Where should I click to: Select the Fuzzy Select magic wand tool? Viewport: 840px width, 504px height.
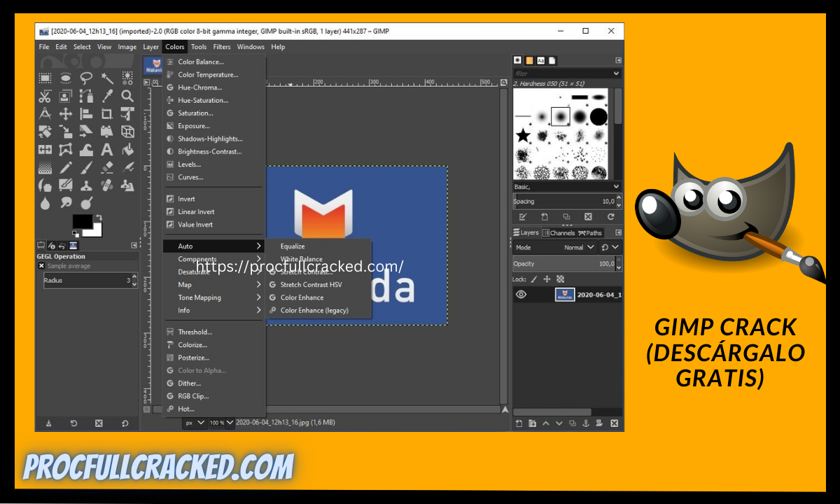[x=106, y=78]
